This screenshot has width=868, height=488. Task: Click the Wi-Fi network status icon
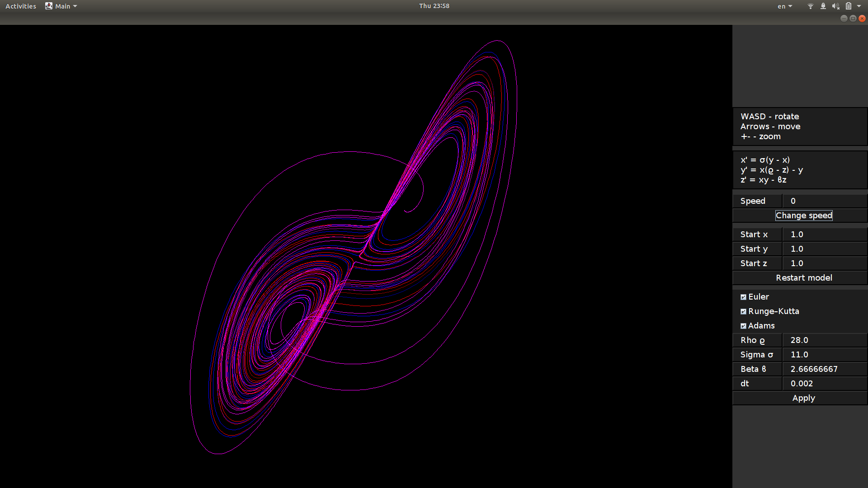(x=810, y=6)
